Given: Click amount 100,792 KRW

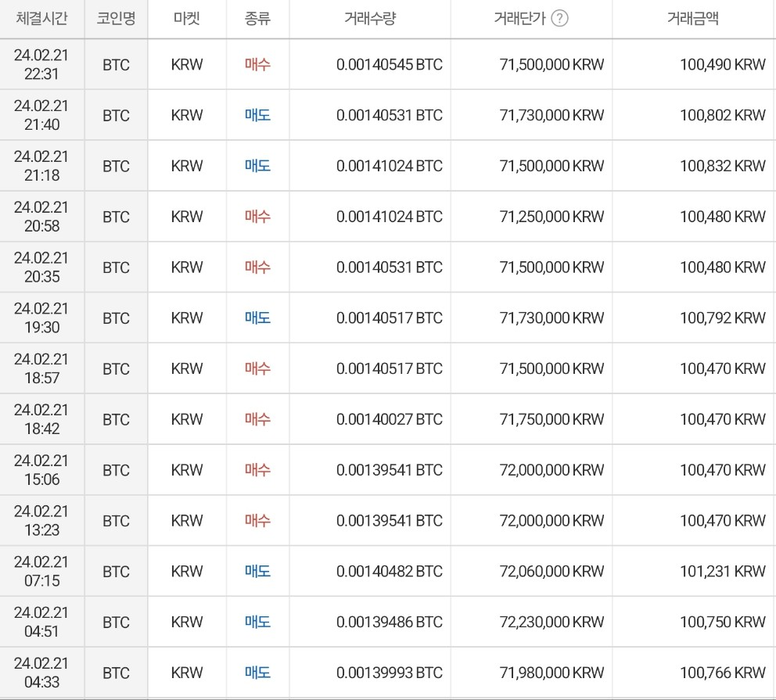Looking at the screenshot, I should [723, 318].
